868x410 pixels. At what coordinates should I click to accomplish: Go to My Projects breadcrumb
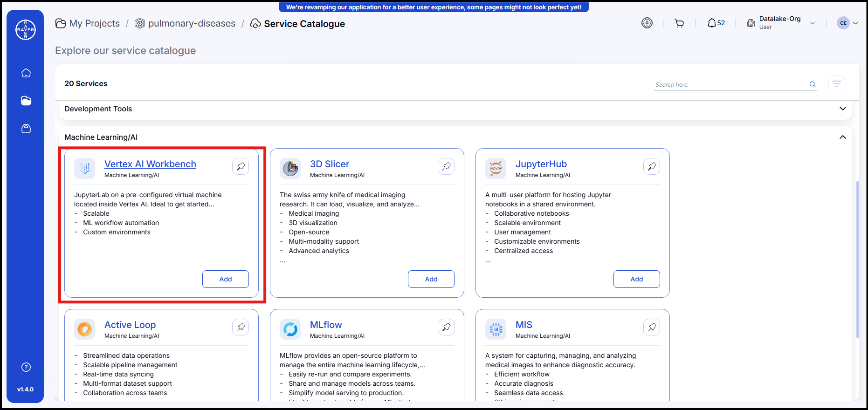click(88, 23)
